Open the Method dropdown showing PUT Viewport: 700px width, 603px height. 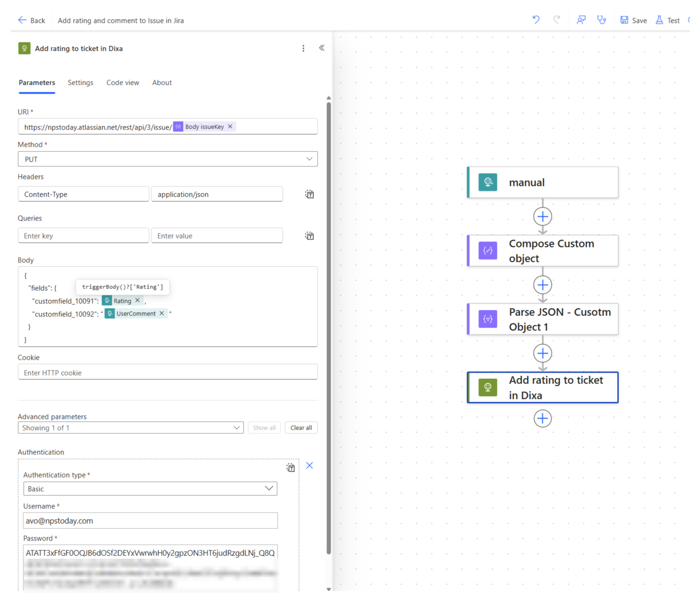coord(168,159)
